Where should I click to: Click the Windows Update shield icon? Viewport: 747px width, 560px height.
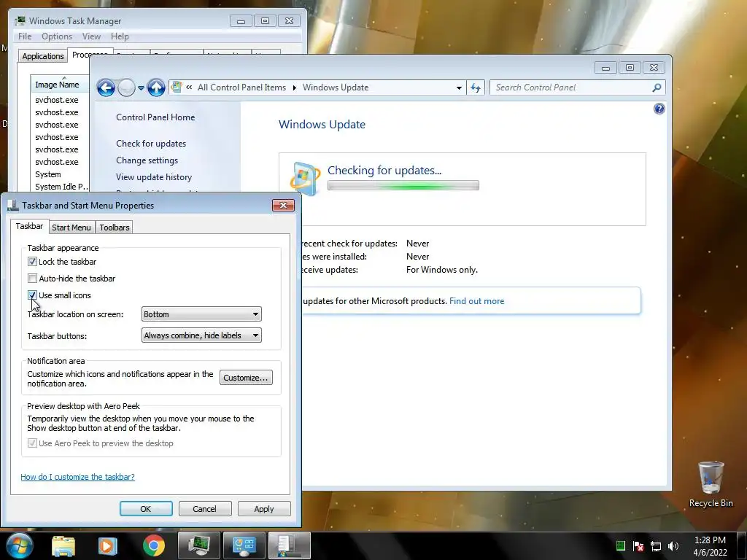[305, 179]
